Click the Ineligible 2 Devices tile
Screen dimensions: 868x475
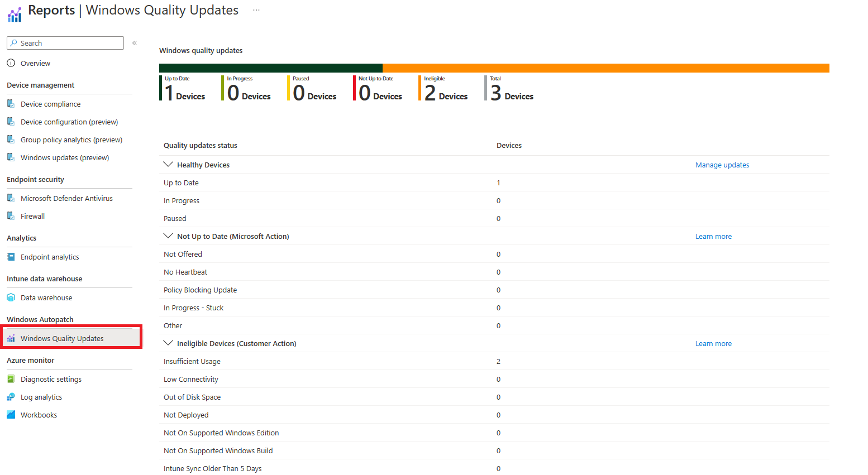444,88
